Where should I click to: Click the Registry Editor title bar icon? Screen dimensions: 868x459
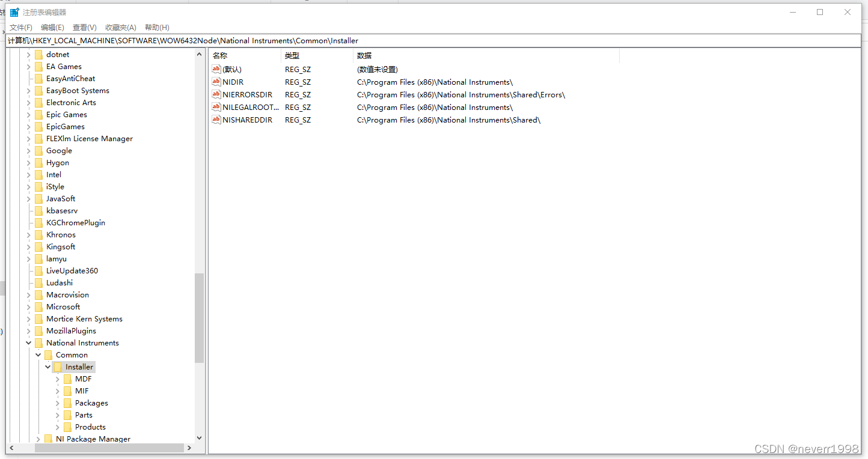(15, 12)
